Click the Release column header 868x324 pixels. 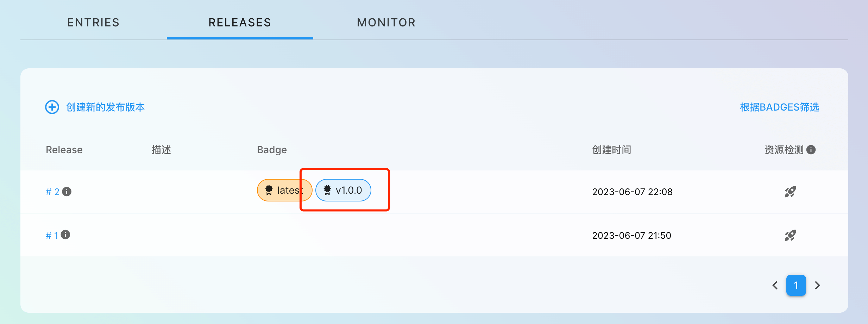(x=64, y=150)
